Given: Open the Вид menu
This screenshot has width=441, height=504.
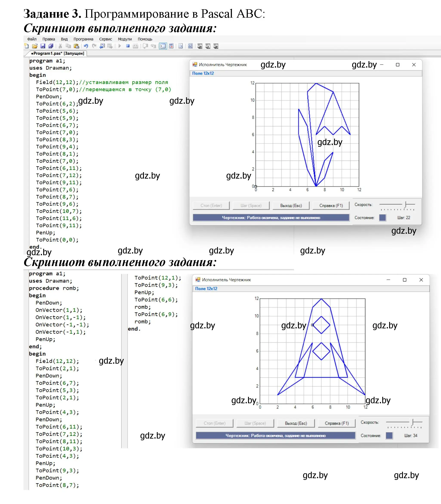Looking at the screenshot, I should tap(64, 39).
